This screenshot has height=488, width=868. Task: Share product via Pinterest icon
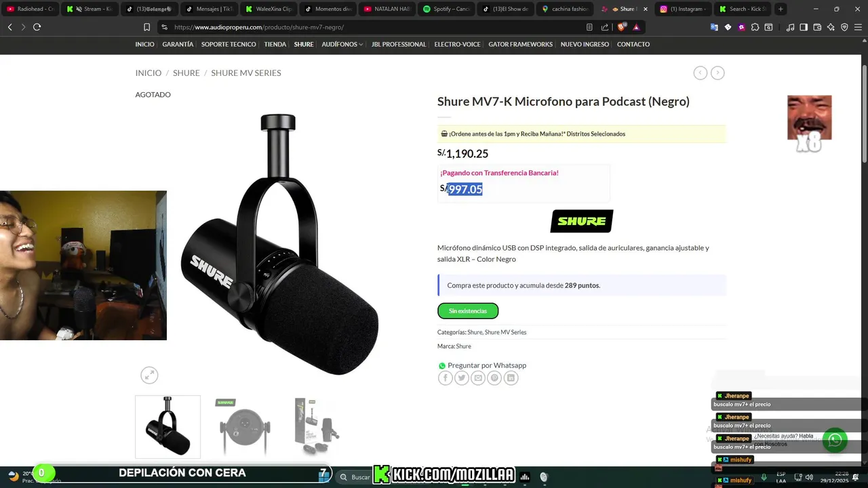(x=494, y=378)
